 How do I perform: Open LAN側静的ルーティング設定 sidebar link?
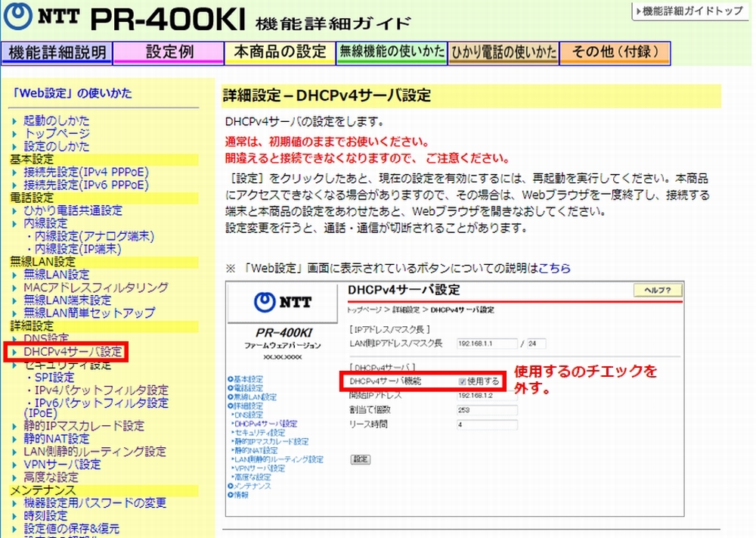(94, 452)
